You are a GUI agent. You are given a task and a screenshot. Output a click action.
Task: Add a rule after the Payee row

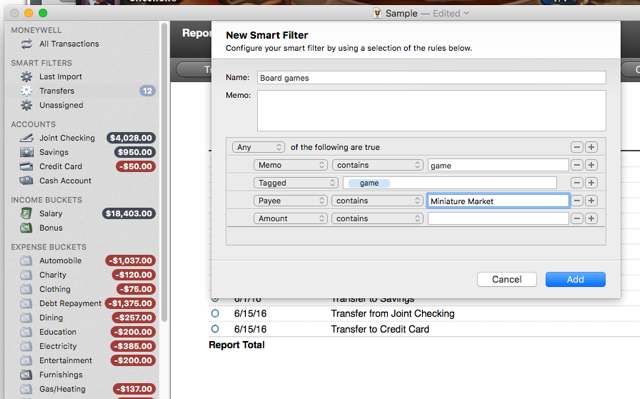pos(591,201)
